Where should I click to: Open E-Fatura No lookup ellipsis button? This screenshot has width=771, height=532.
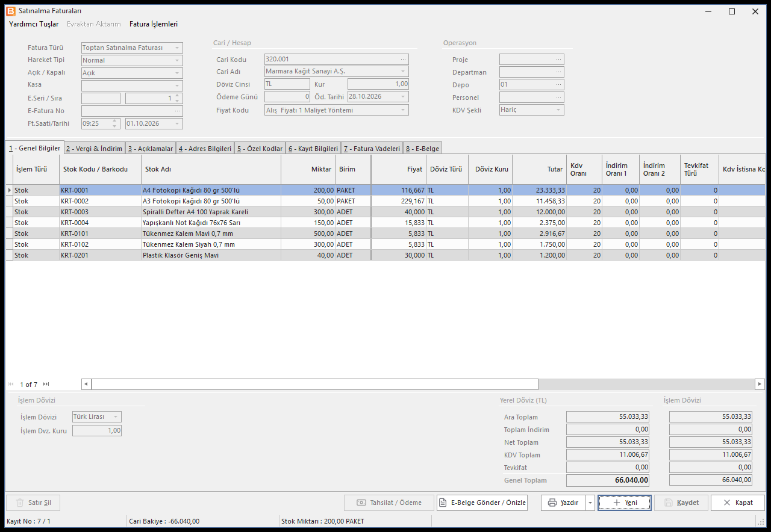point(178,111)
